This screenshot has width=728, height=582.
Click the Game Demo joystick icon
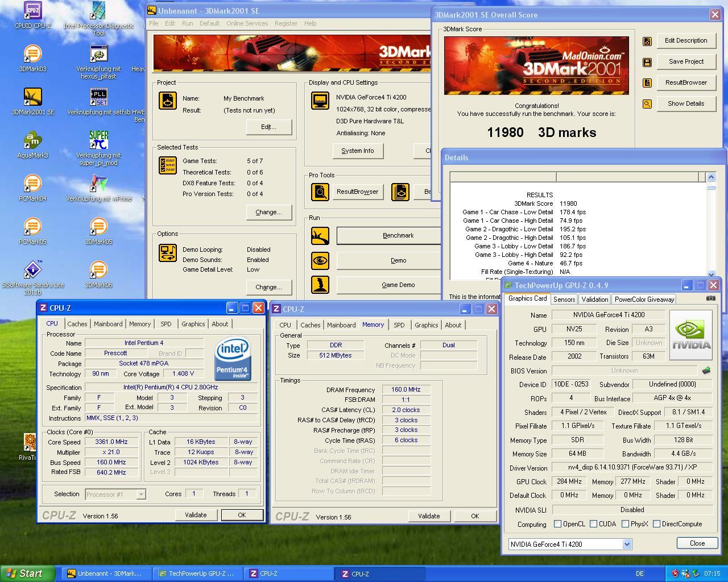point(320,285)
